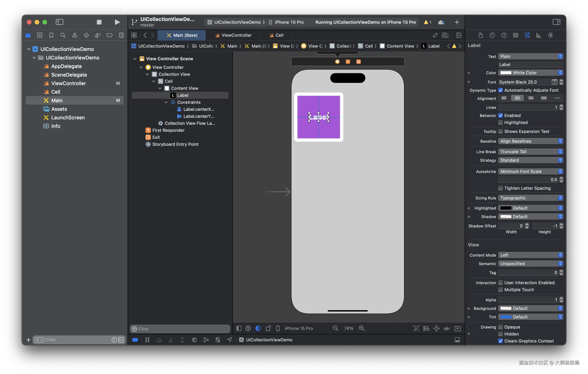Click the Add New Constraints icon

tap(436, 328)
